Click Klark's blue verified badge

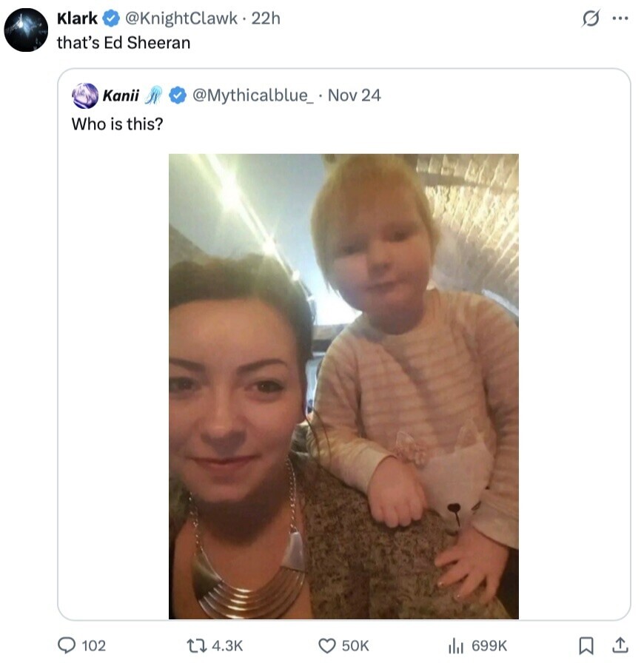point(112,18)
